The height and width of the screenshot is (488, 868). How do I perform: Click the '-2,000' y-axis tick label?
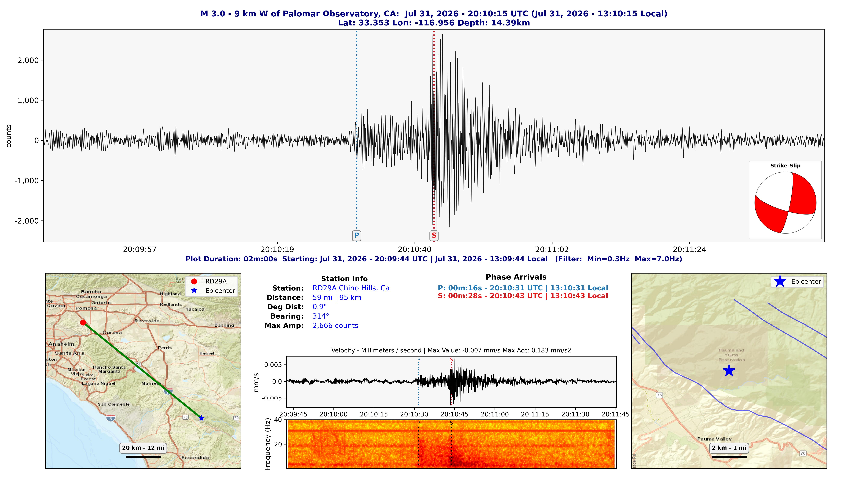(x=27, y=221)
